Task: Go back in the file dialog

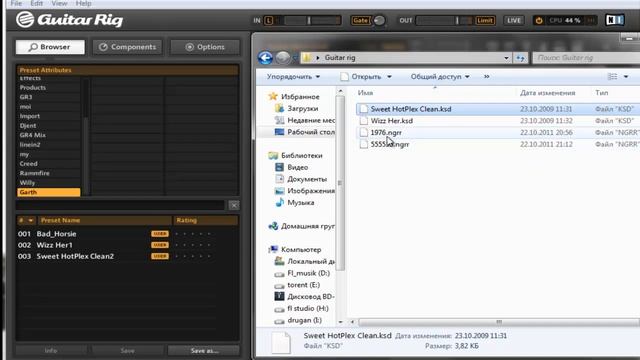Action: (x=265, y=58)
